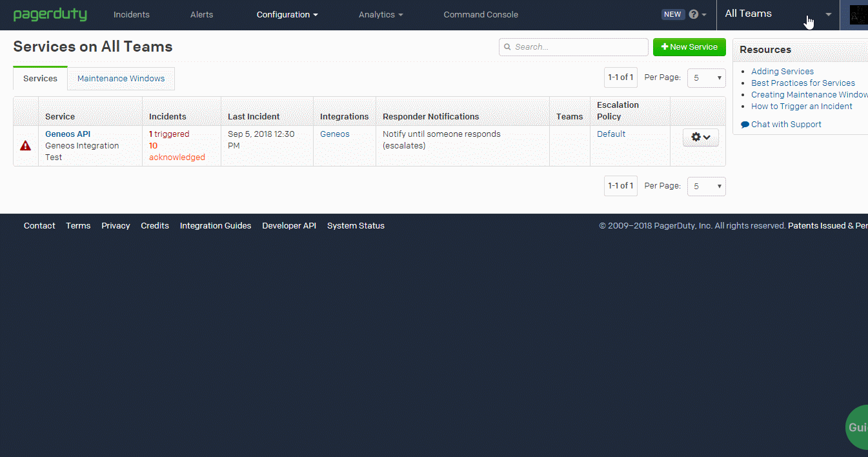The image size is (868, 457).
Task: Click the Escalation Policy column header
Action: click(x=618, y=111)
